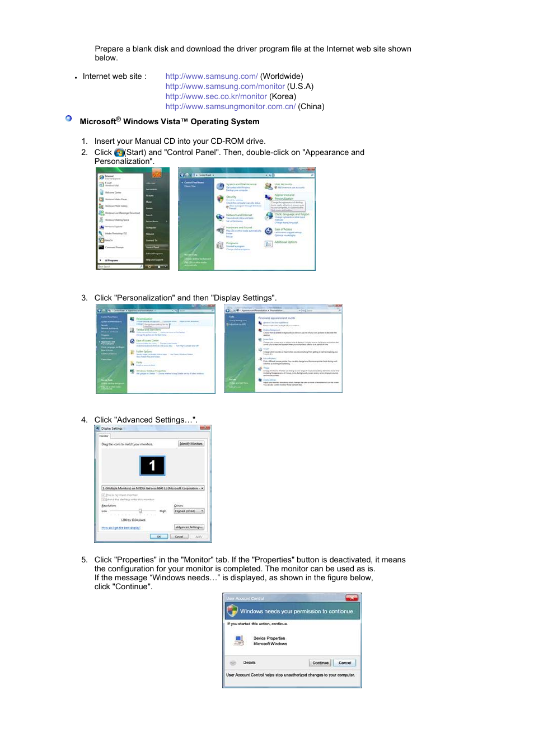Screen dimensions: 534x756
Task: Click the User Accounts icon
Action: click(x=269, y=186)
